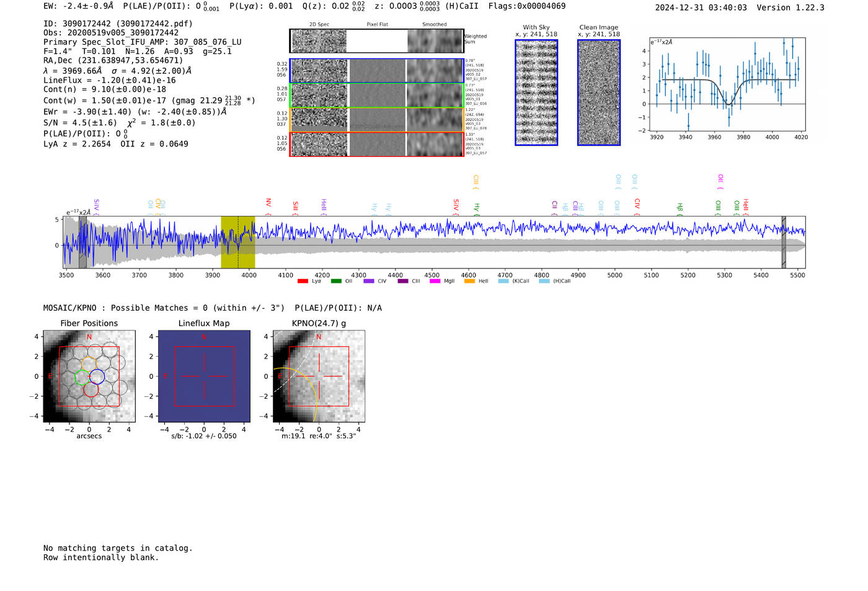This screenshot has width=868, height=591.
Task: Select the blue fiber circle in Fiber Positions
Action: click(97, 376)
